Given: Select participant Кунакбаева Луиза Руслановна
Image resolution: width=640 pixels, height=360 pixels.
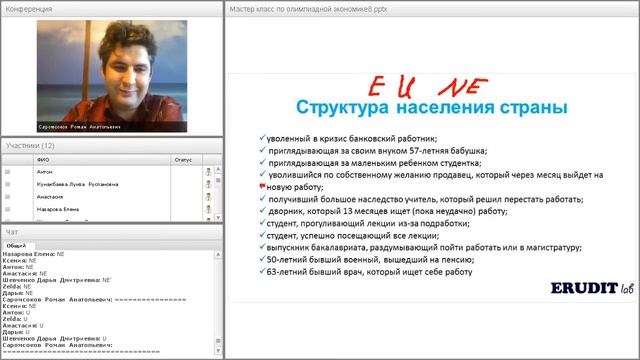Looking at the screenshot, I should coord(78,184).
